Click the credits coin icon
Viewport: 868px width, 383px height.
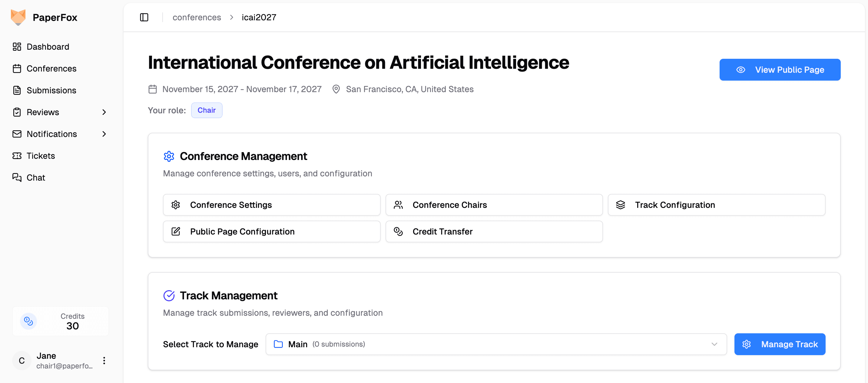29,321
